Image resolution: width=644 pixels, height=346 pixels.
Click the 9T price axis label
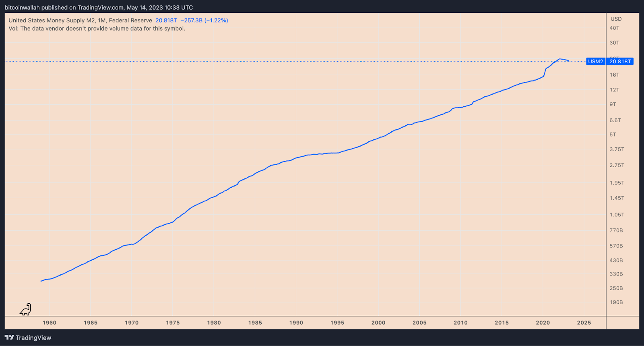point(613,104)
